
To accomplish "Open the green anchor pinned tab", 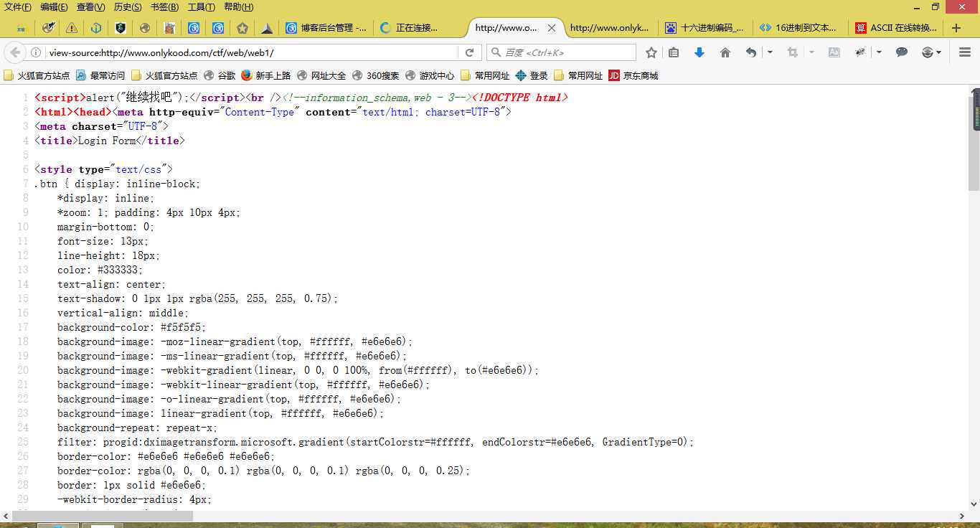I will tap(96, 28).
